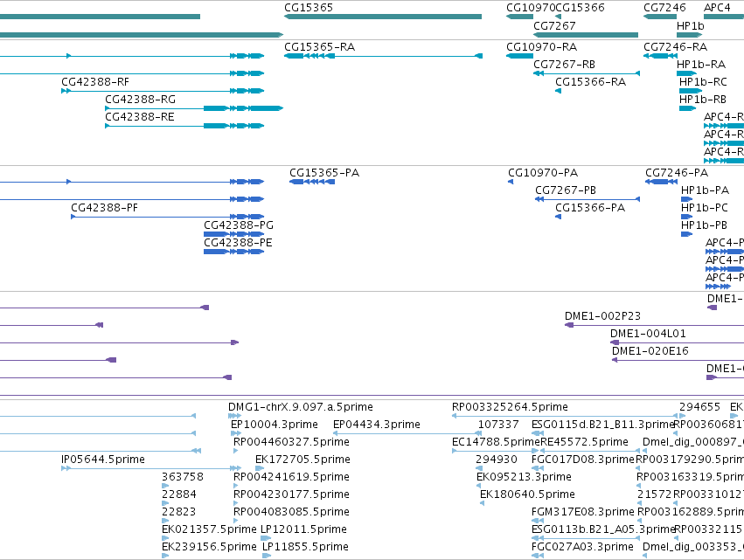
Task: Open transcript label CG15366-RA
Action: coord(591,82)
